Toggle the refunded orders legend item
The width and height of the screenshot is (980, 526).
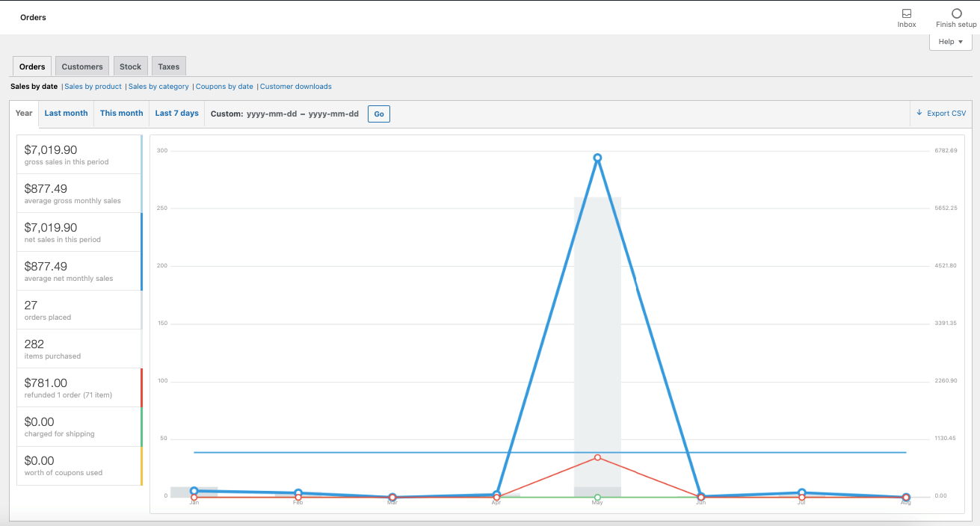[79, 388]
